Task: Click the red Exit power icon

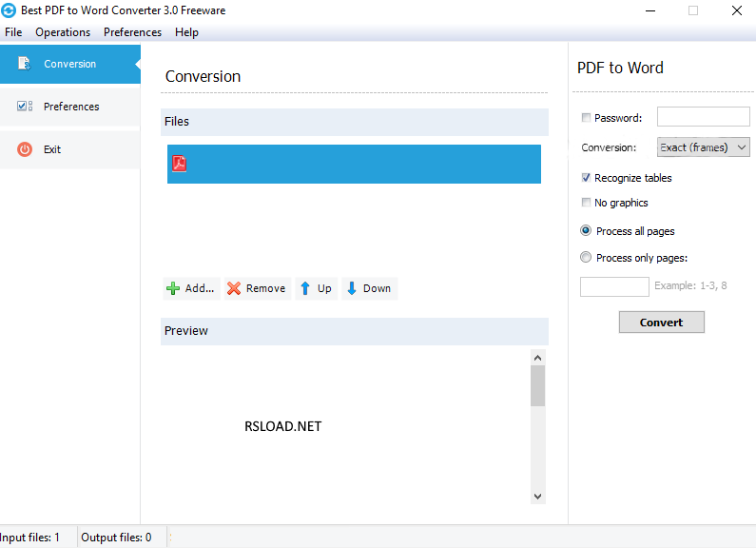Action: pos(25,149)
